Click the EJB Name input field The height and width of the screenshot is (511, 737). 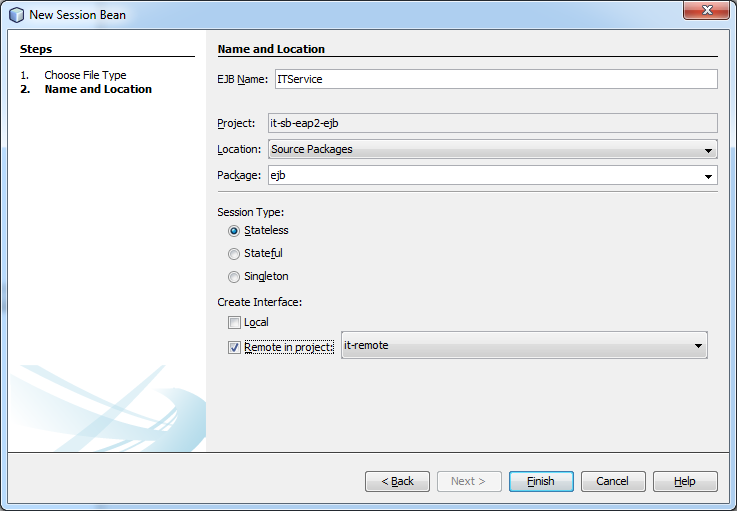(x=496, y=79)
